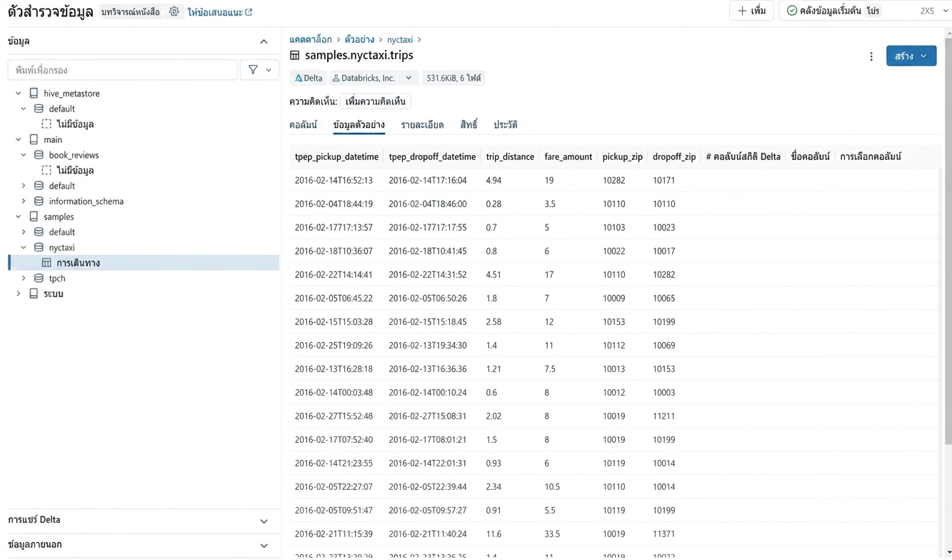Select ข้อมูลตัวอย่าง tab

pyautogui.click(x=359, y=125)
